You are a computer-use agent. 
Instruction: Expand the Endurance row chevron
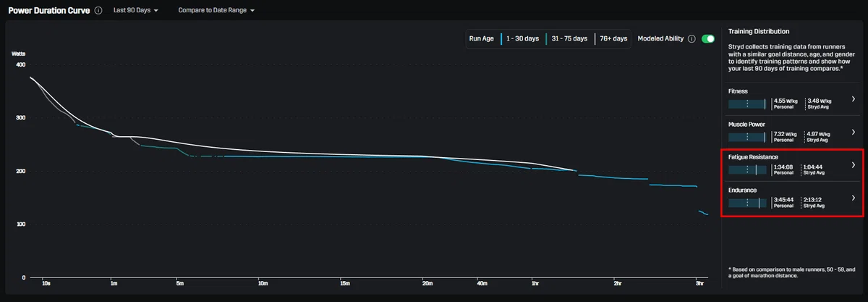pyautogui.click(x=854, y=198)
